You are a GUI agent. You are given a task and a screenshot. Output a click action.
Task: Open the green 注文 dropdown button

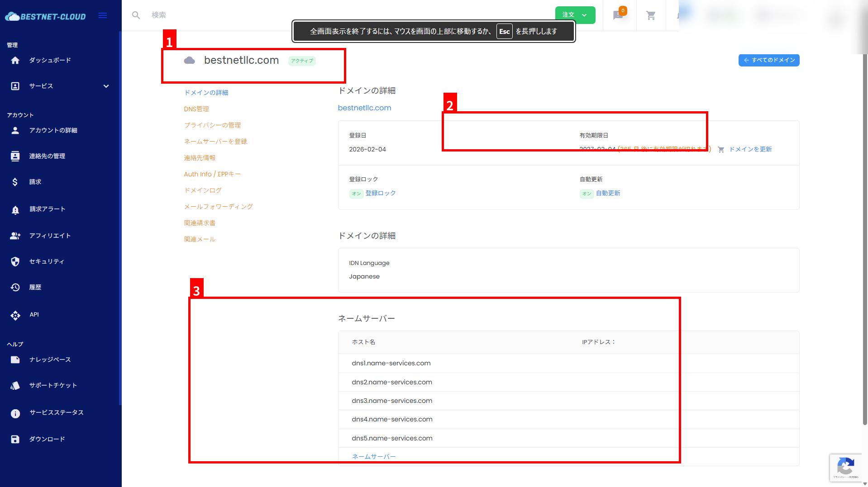[x=575, y=15]
